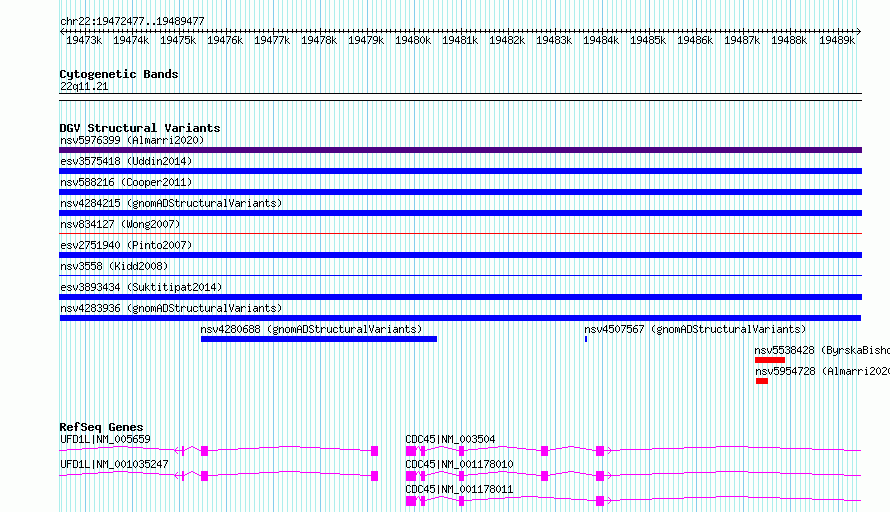Select the tiny nsv4507567 variant marker

point(586,339)
